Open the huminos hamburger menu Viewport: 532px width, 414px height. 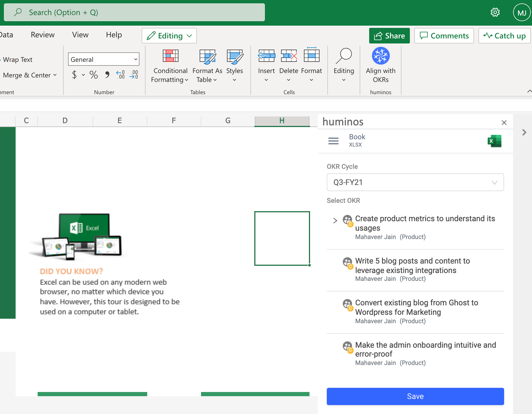click(x=333, y=141)
